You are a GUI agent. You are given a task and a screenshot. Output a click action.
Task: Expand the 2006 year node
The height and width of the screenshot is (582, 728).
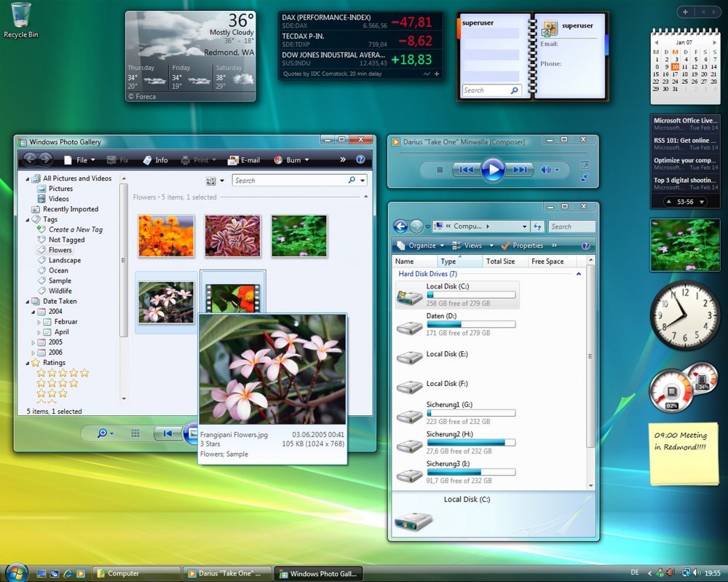point(33,353)
